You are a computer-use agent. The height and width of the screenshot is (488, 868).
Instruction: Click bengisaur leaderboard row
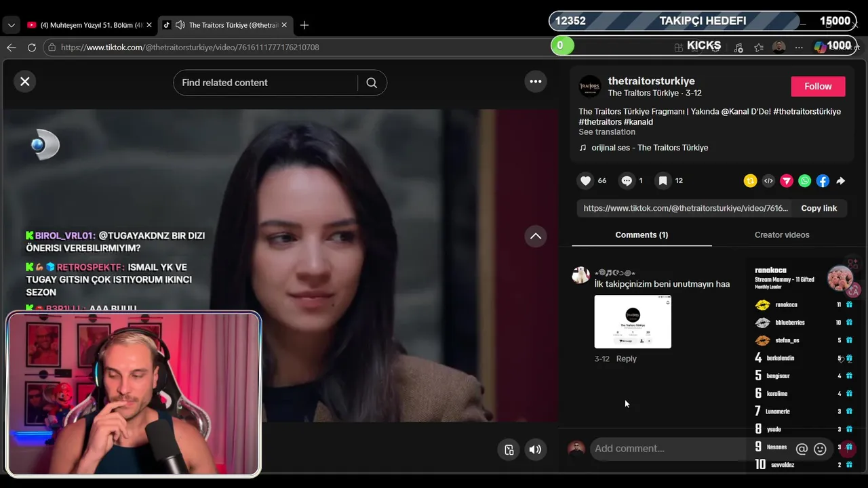pyautogui.click(x=803, y=375)
